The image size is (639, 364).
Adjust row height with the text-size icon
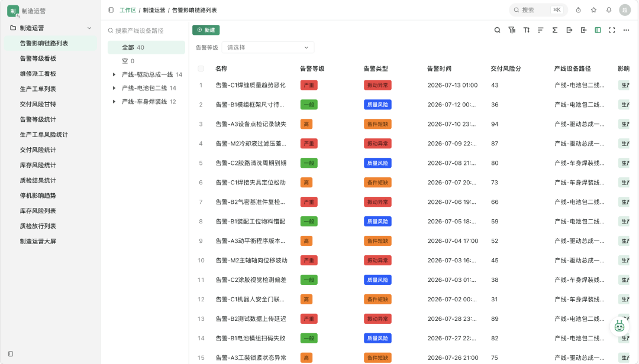click(526, 30)
